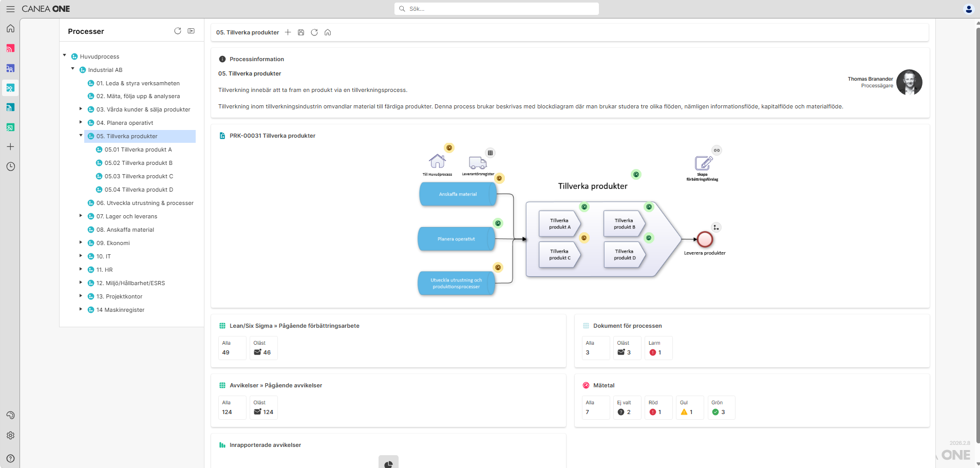
Task: Collapse 05. Tillverka produkter node
Action: pyautogui.click(x=81, y=136)
